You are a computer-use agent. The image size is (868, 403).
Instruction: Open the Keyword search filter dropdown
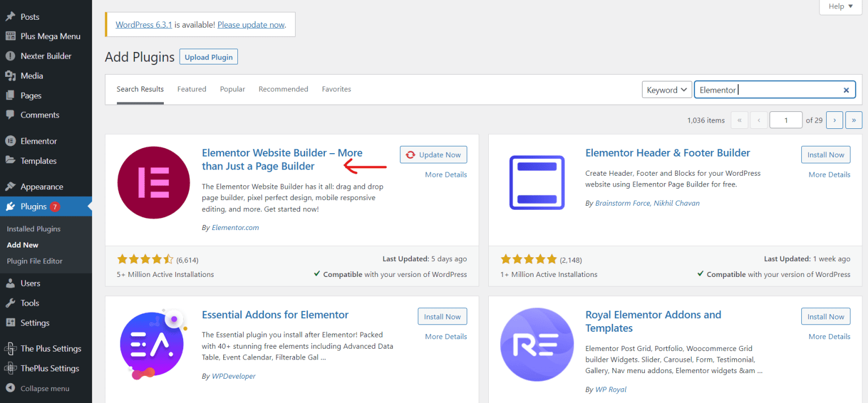click(x=667, y=89)
